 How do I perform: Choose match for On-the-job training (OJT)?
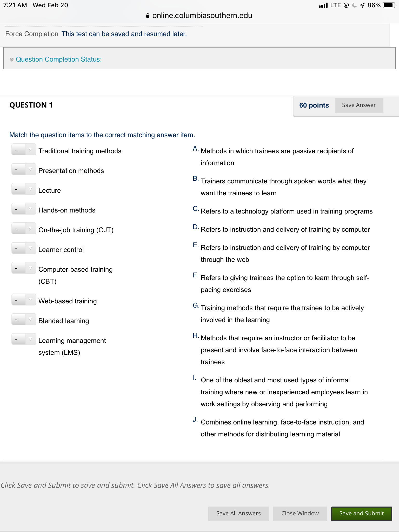point(24,229)
